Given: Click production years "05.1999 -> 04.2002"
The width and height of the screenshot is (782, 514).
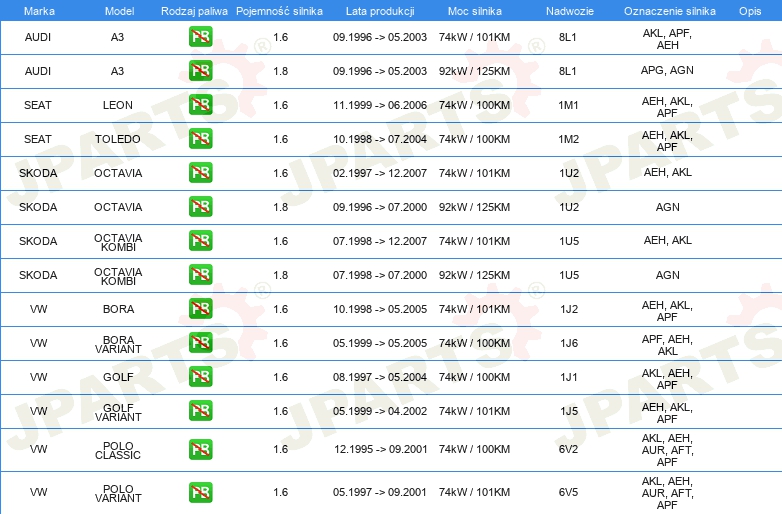Looking at the screenshot, I should coord(380,411).
